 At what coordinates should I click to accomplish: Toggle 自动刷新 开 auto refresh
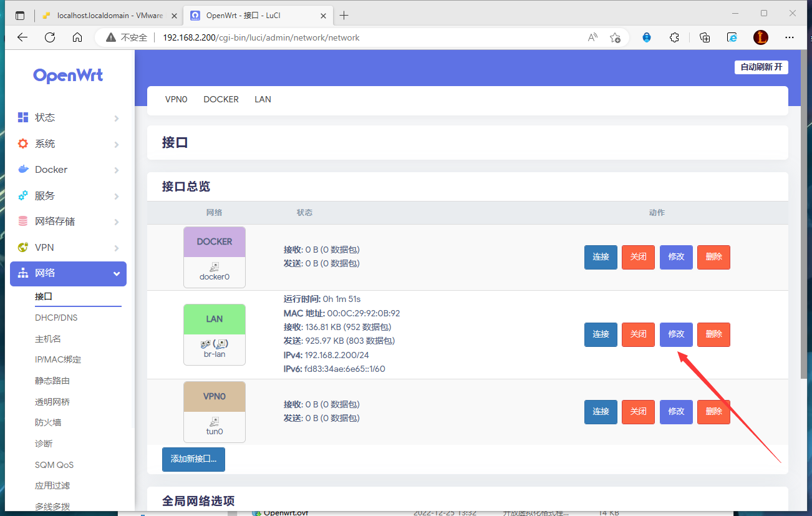pyautogui.click(x=761, y=67)
